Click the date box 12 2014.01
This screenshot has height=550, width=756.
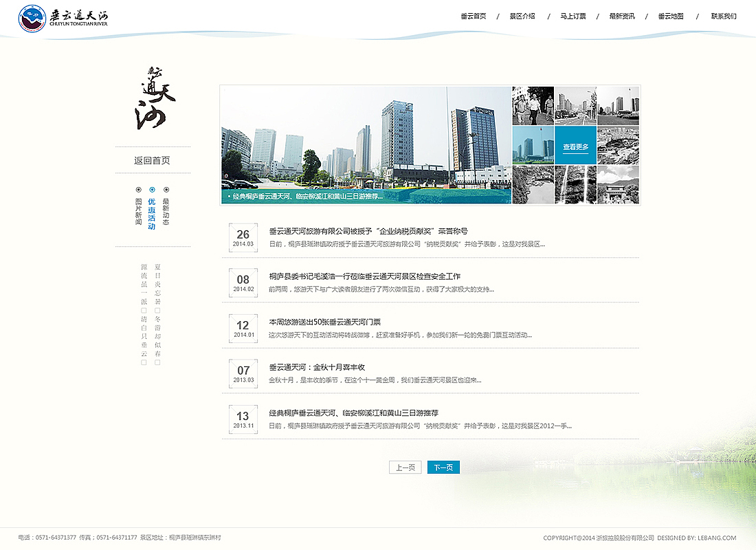point(243,328)
